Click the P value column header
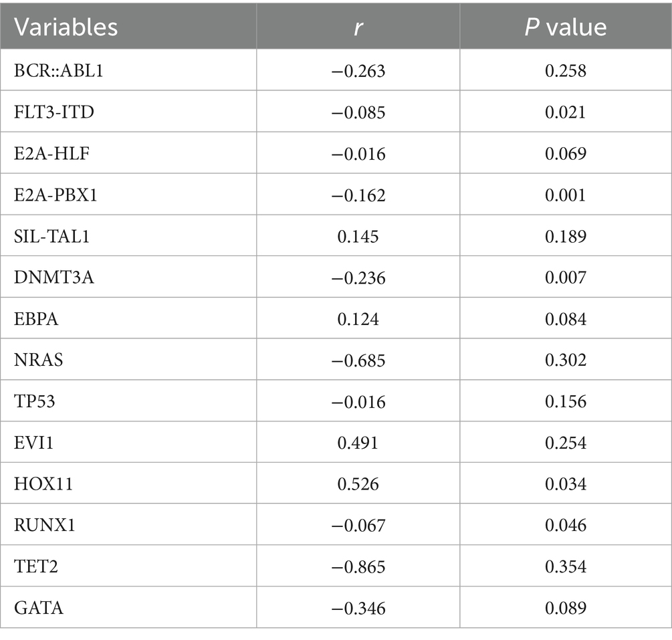 (x=565, y=27)
